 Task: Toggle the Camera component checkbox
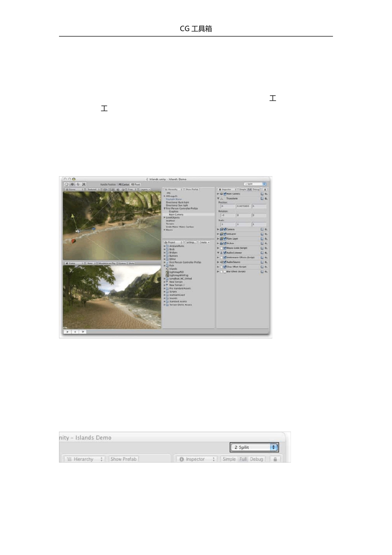225,229
